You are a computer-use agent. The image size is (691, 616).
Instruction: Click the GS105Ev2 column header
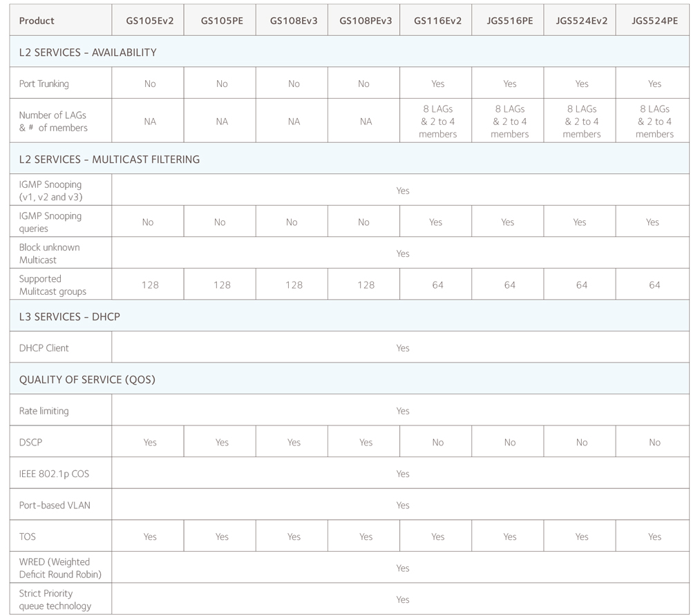(150, 21)
